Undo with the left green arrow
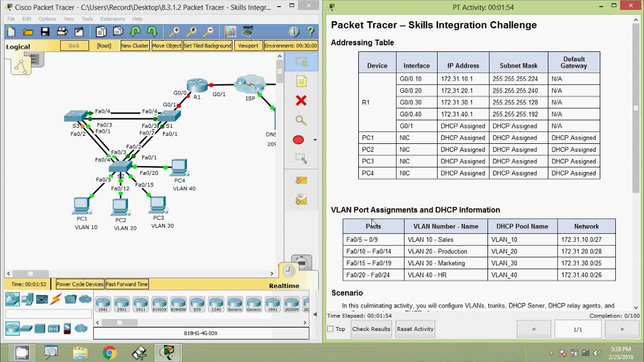644x362 pixels. click(135, 32)
